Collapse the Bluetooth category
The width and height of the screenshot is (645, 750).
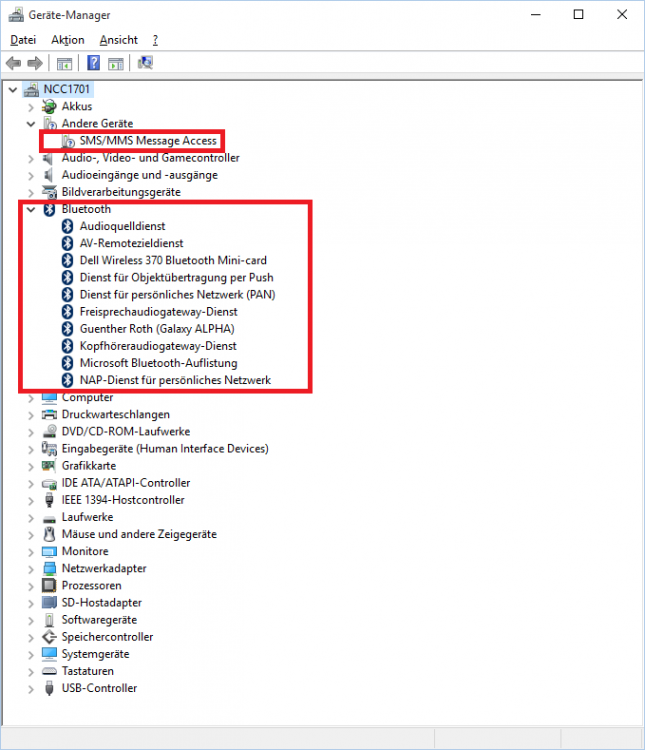click(x=31, y=209)
